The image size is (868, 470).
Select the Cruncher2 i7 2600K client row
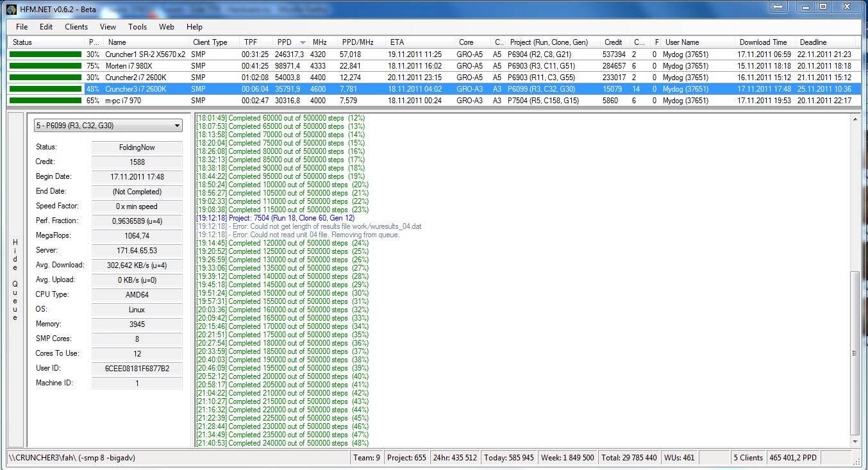pos(433,78)
